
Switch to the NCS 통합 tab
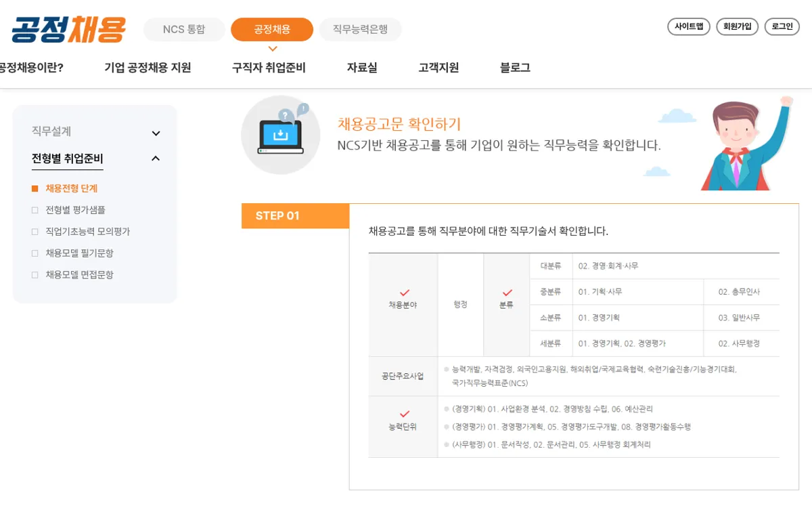pos(184,30)
